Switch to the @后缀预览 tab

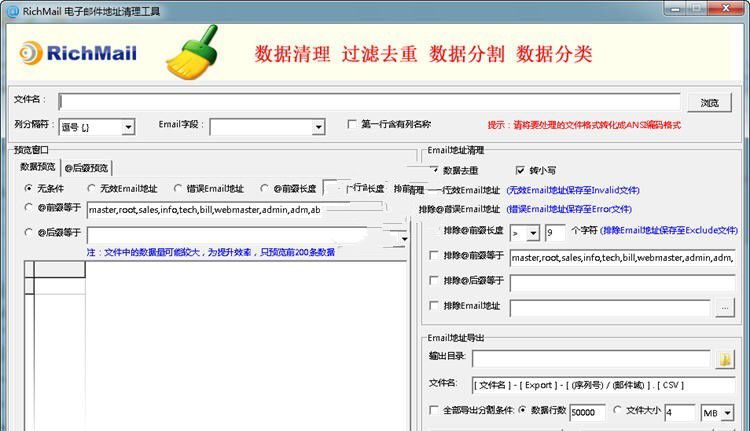click(x=86, y=168)
